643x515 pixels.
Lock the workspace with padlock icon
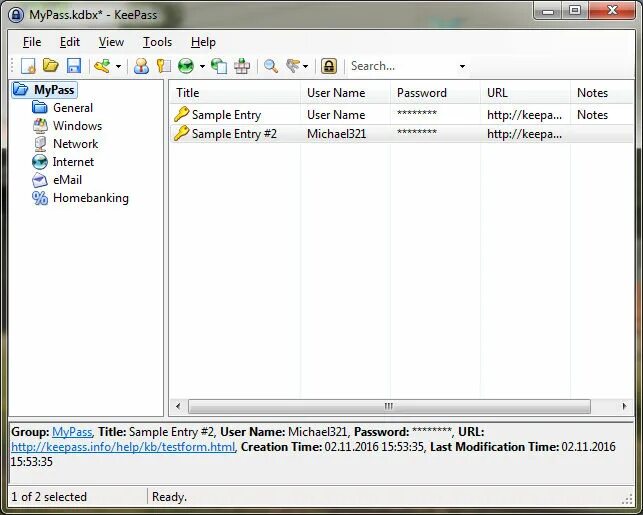329,66
